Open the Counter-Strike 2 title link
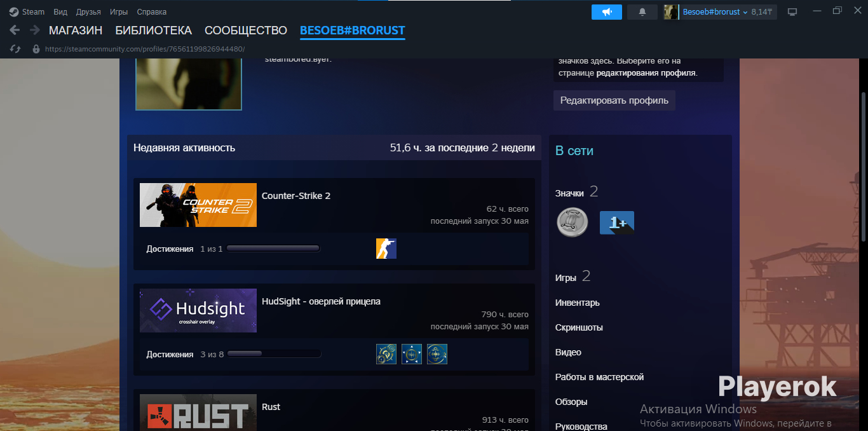Image resolution: width=868 pixels, height=431 pixels. tap(296, 196)
